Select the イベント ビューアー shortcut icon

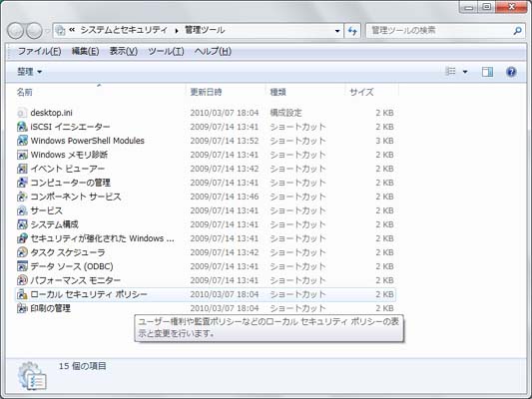coord(22,169)
